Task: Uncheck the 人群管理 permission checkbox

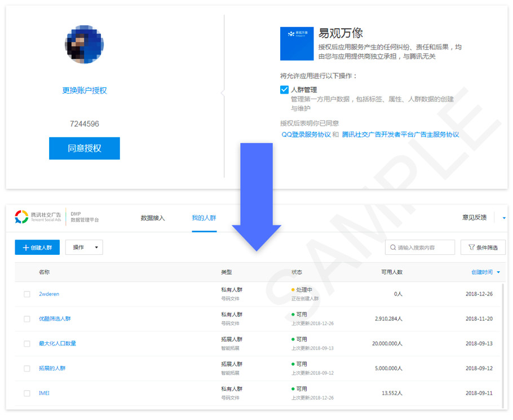Action: pyautogui.click(x=284, y=90)
